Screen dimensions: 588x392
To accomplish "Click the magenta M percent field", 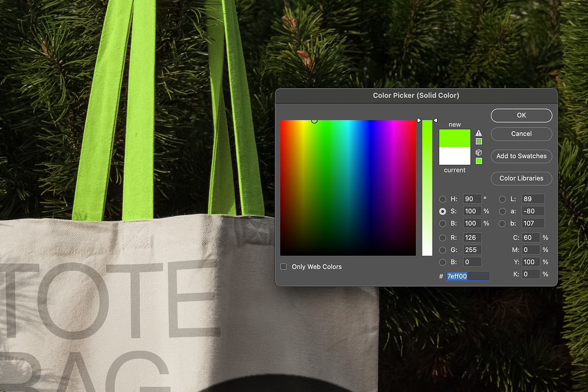I will 531,250.
